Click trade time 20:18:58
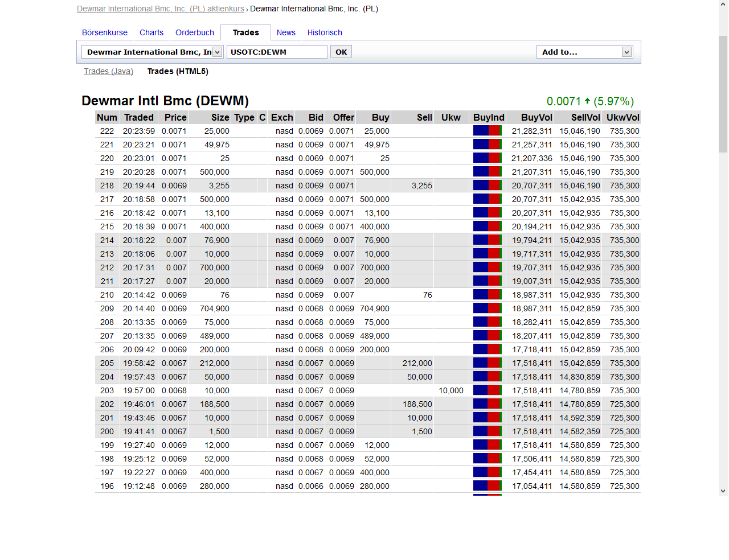Image resolution: width=729 pixels, height=560 pixels. [139, 199]
